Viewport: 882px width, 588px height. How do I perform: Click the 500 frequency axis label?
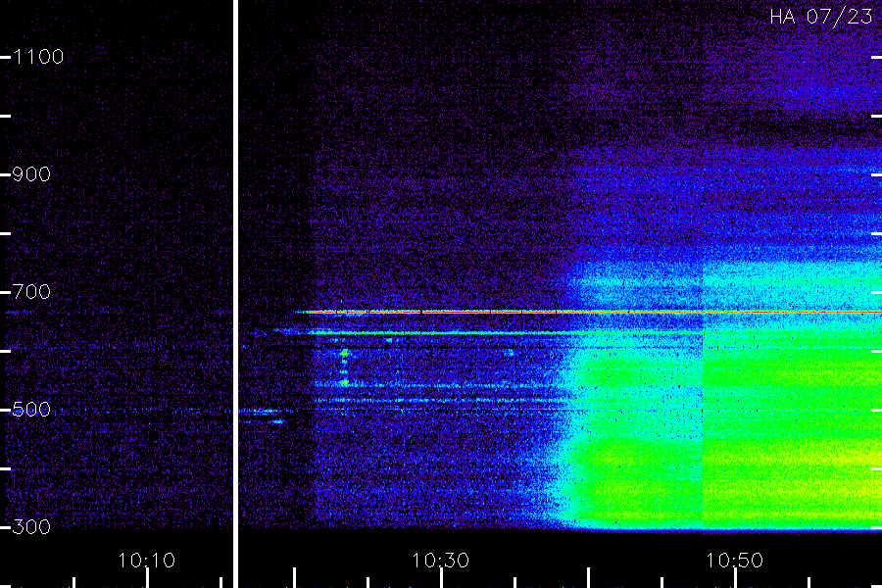pos(31,410)
